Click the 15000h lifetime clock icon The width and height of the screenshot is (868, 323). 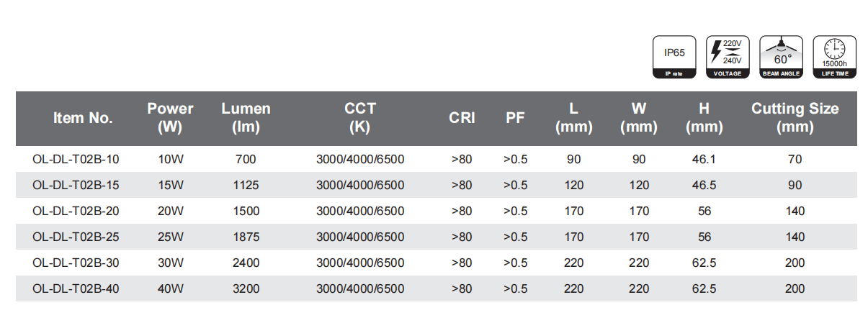835,56
